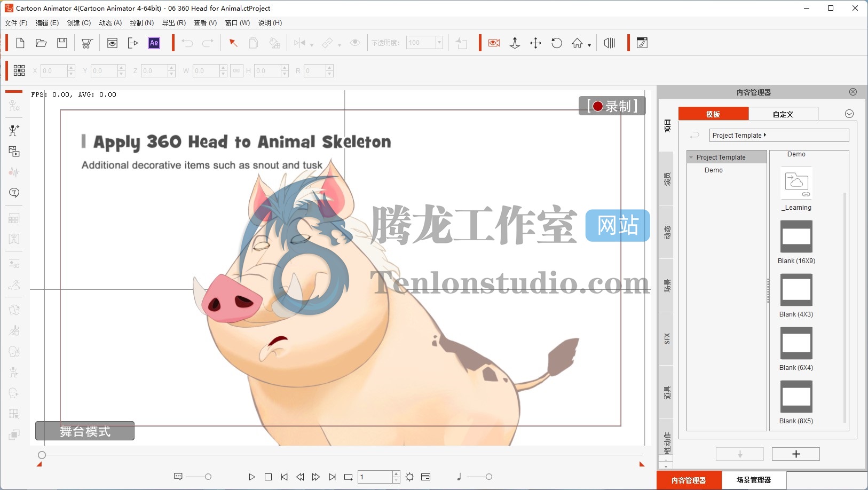Click the home view icon
Screen dimensions: 868x490
[x=577, y=43]
